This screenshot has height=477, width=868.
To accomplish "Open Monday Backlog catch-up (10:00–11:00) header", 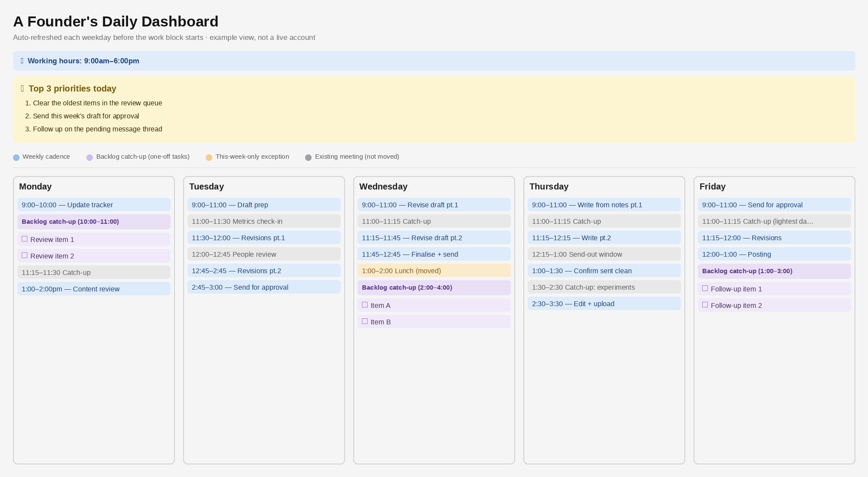I will [94, 222].
